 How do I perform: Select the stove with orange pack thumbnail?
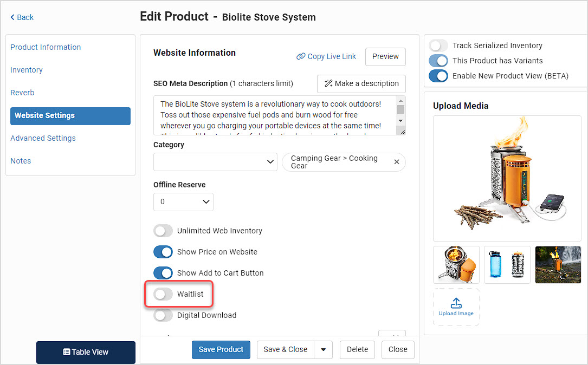(456, 265)
